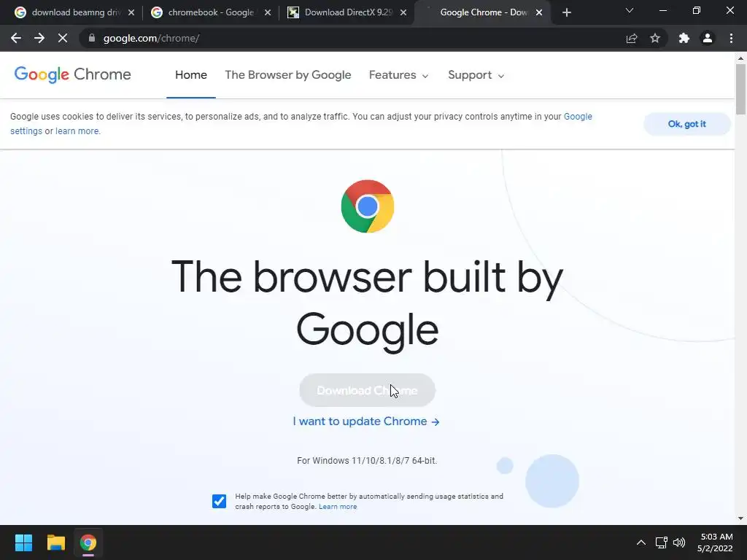Image resolution: width=747 pixels, height=560 pixels.
Task: Share this page from the address bar
Action: 632,38
